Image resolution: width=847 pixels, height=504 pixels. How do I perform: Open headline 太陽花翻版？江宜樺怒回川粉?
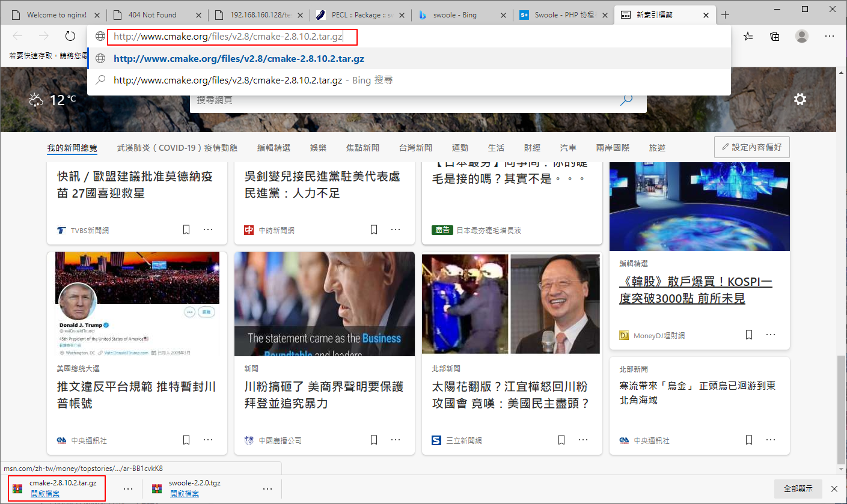pos(511,395)
